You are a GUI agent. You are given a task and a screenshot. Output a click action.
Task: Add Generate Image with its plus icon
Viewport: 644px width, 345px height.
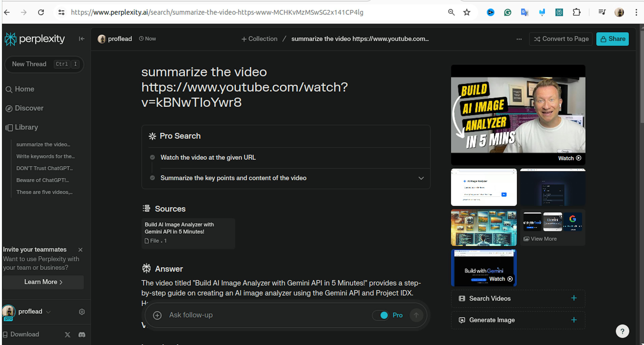coord(574,320)
